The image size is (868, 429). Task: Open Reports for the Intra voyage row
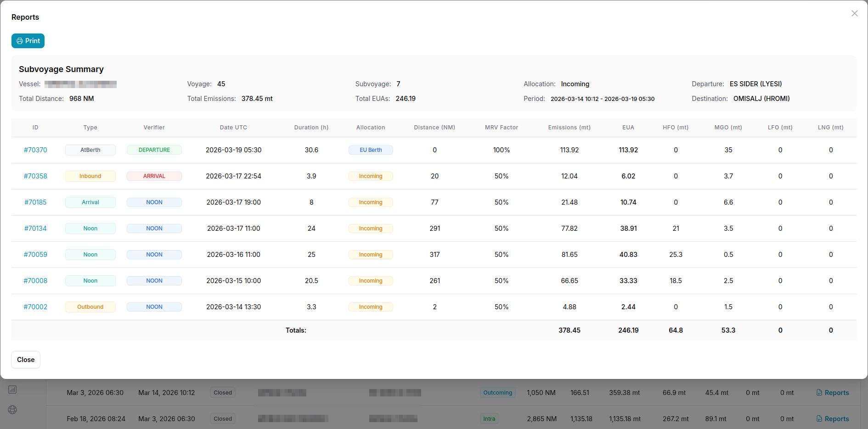click(833, 419)
